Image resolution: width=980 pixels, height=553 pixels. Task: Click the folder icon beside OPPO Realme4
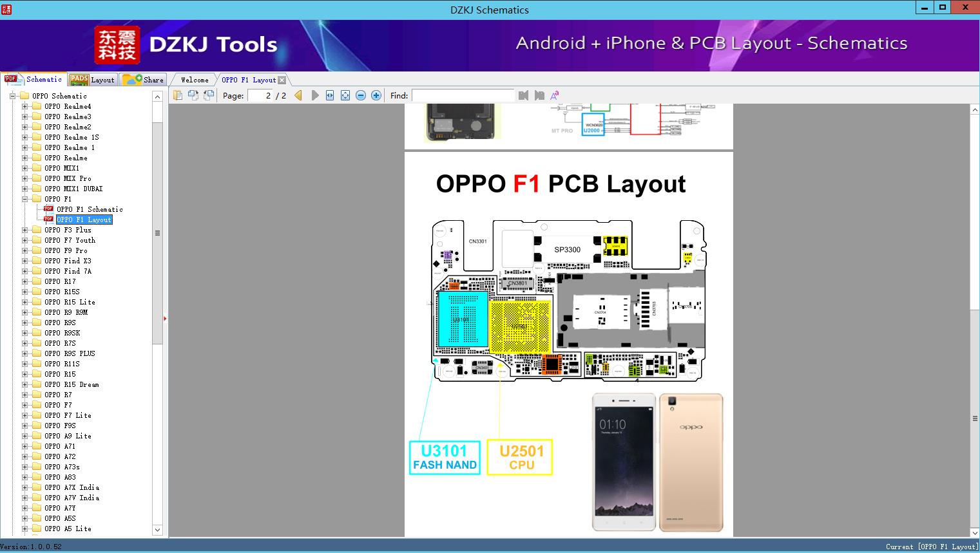click(37, 106)
